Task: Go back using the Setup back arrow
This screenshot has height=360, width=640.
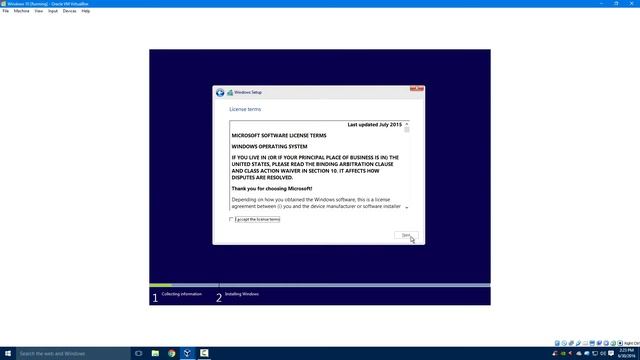Action: pyautogui.click(x=220, y=93)
